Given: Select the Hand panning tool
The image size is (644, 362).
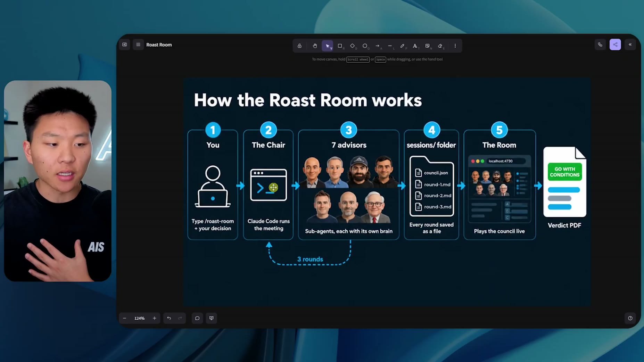Looking at the screenshot, I should point(315,46).
